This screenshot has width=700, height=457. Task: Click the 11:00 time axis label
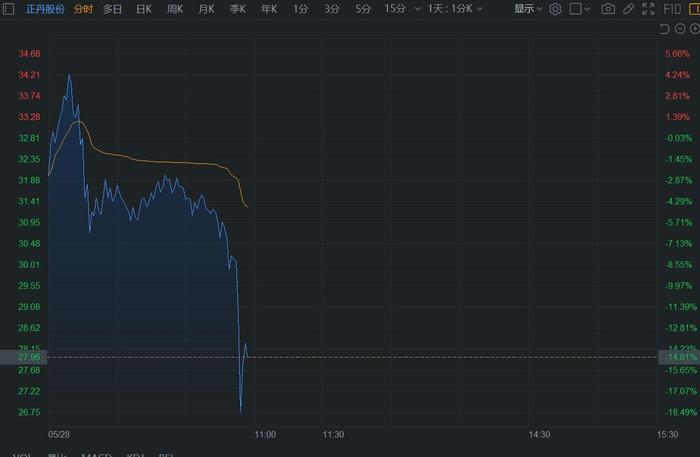coord(265,434)
